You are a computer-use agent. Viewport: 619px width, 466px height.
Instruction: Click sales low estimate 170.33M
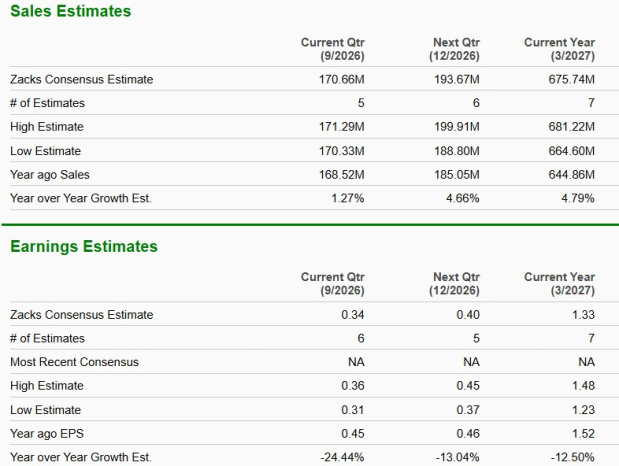pyautogui.click(x=341, y=151)
